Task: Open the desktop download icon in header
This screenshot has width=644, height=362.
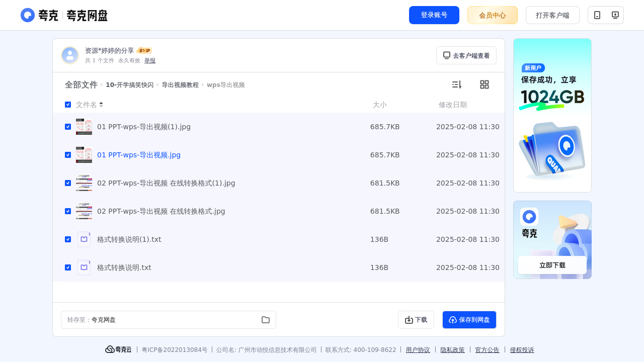Action: tap(615, 15)
